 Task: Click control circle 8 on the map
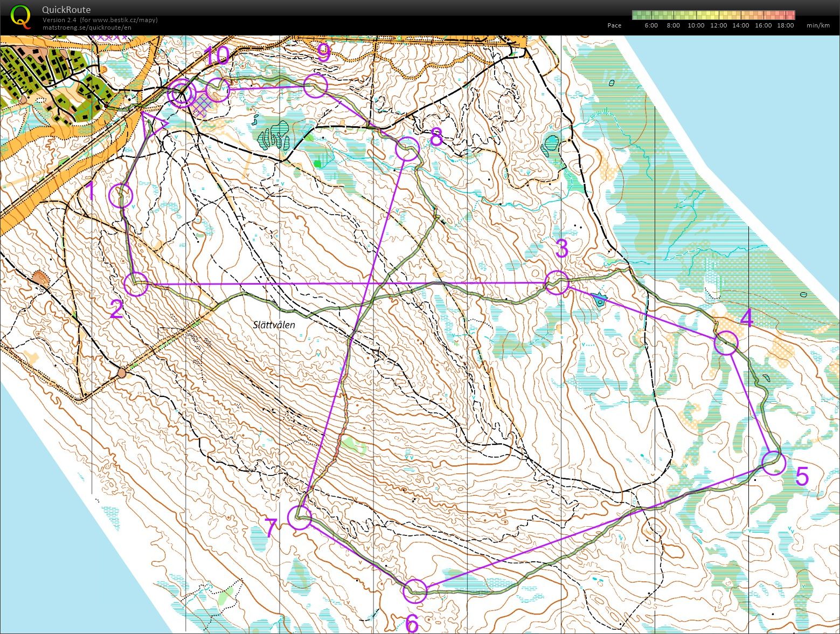pyautogui.click(x=407, y=149)
